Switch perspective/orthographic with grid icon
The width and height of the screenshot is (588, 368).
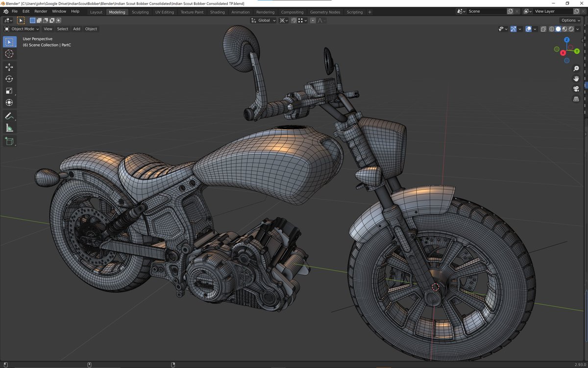[x=576, y=99]
